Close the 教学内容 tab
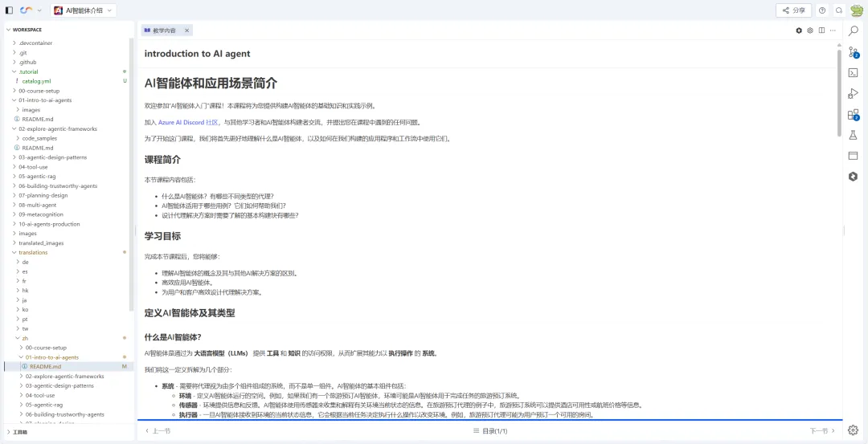 (186, 31)
